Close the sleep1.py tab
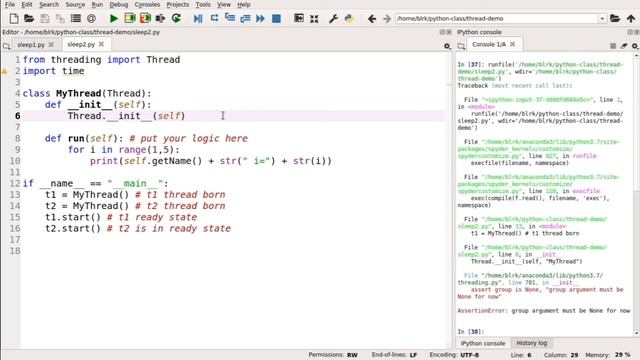 (51, 44)
